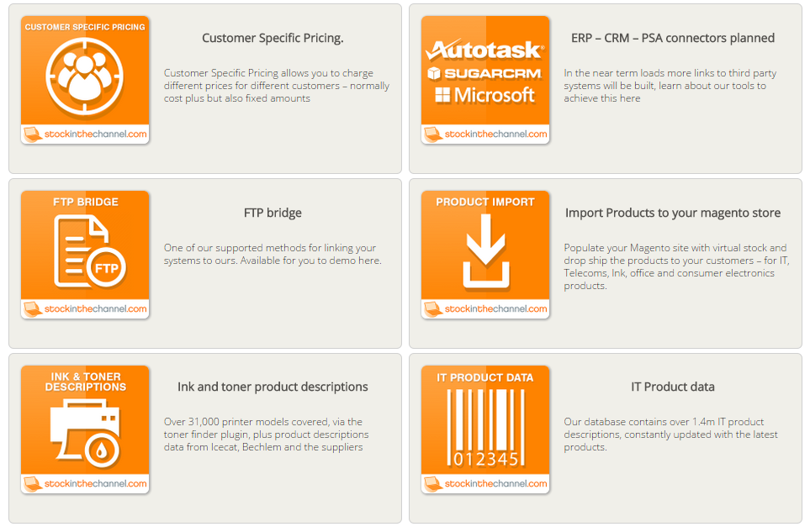The image size is (810, 532).
Task: Open the IT Product data heading
Action: [673, 387]
